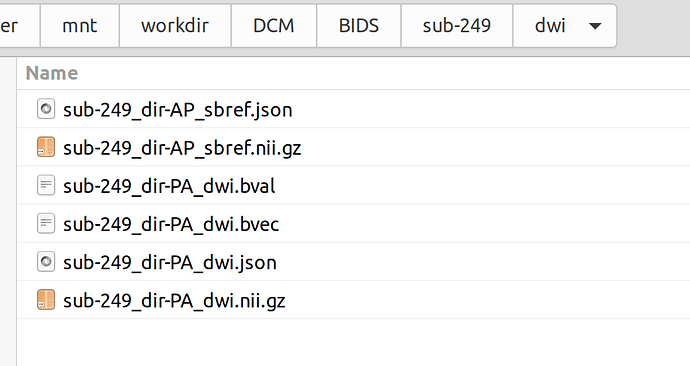This screenshot has width=690, height=366.
Task: Go up to sub-249 in path bar
Action: coord(457,26)
